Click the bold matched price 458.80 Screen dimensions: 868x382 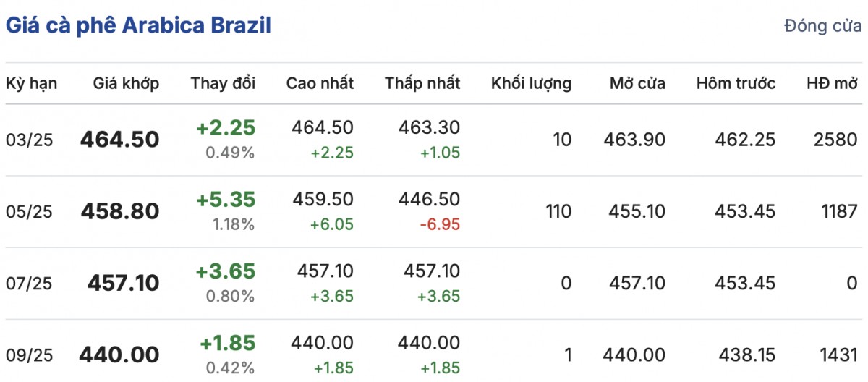click(120, 211)
